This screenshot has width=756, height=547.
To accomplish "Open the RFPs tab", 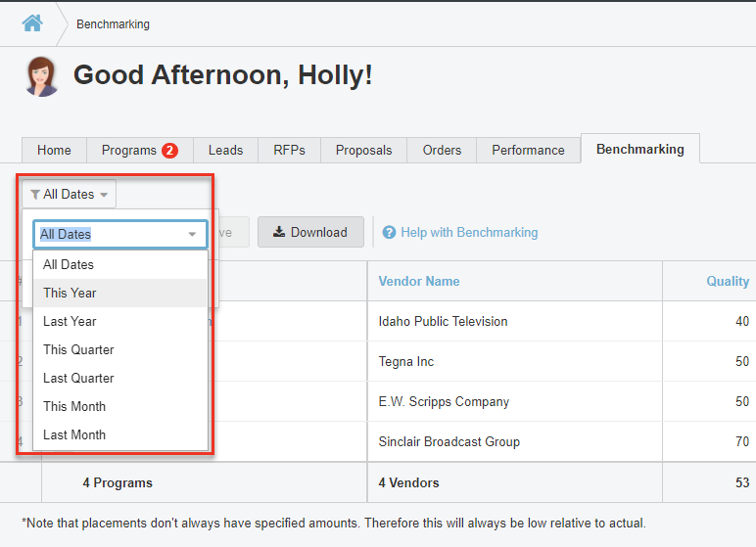I will coord(289,151).
